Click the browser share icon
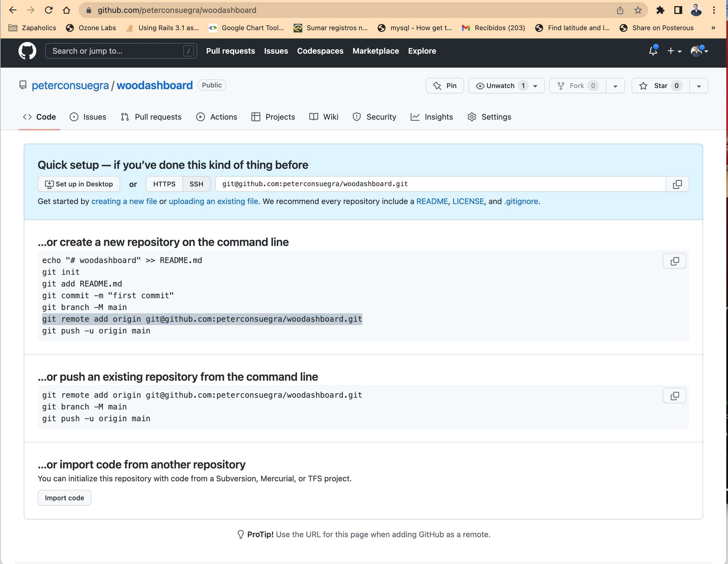728x564 pixels. pos(620,10)
